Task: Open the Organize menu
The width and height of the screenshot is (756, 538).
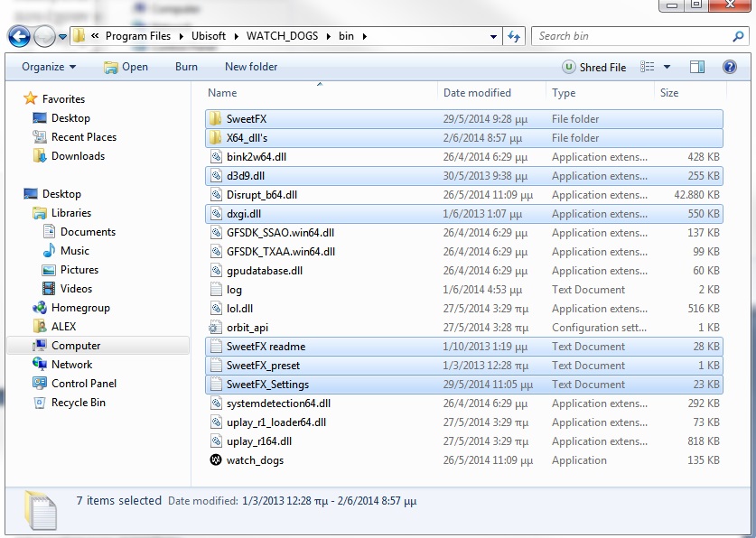Action: tap(49, 67)
